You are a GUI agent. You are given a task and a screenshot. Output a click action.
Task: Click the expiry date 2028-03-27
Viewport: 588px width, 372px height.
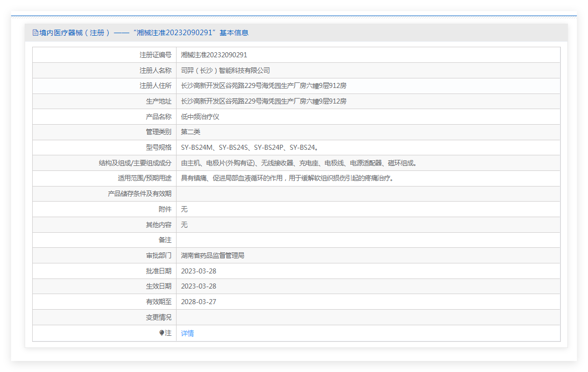click(x=199, y=302)
